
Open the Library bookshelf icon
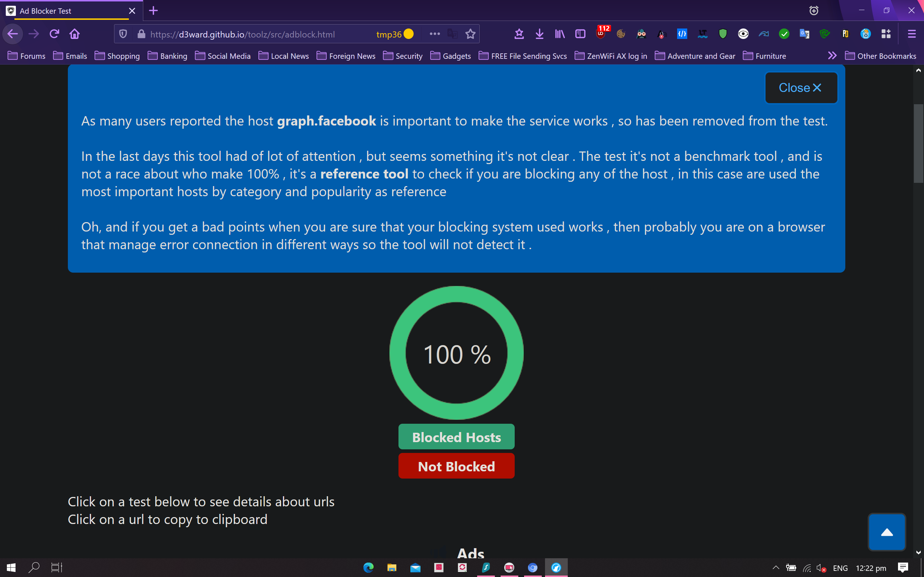click(x=560, y=34)
